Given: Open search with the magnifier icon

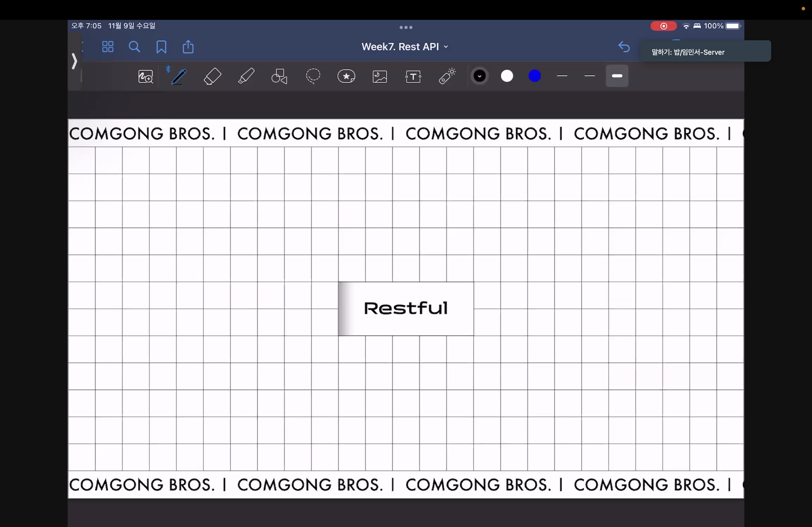Looking at the screenshot, I should 135,47.
